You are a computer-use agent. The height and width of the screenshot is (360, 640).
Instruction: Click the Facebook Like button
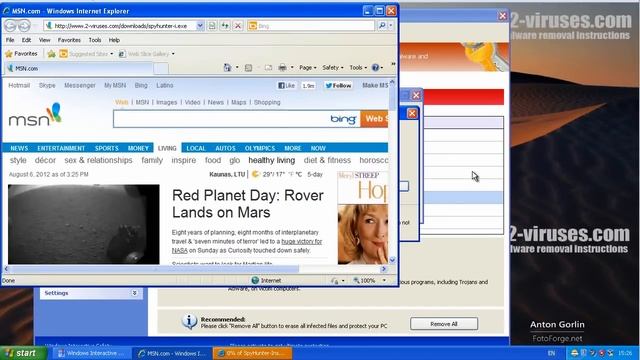click(x=287, y=85)
